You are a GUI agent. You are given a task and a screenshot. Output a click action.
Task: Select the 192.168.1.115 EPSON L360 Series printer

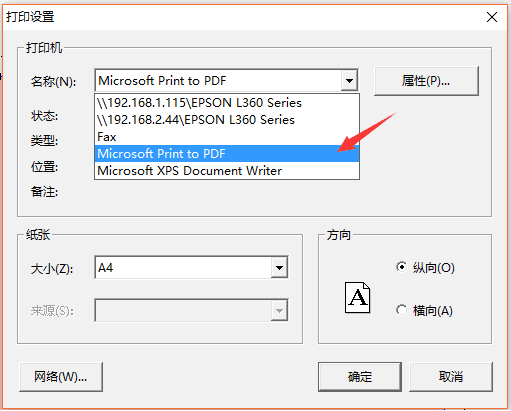coord(227,103)
